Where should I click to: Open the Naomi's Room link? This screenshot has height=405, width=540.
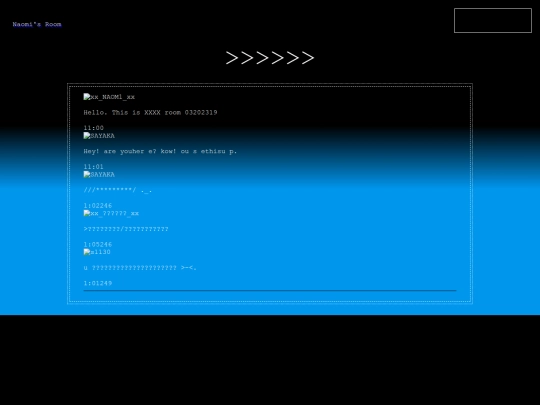pyautogui.click(x=37, y=24)
